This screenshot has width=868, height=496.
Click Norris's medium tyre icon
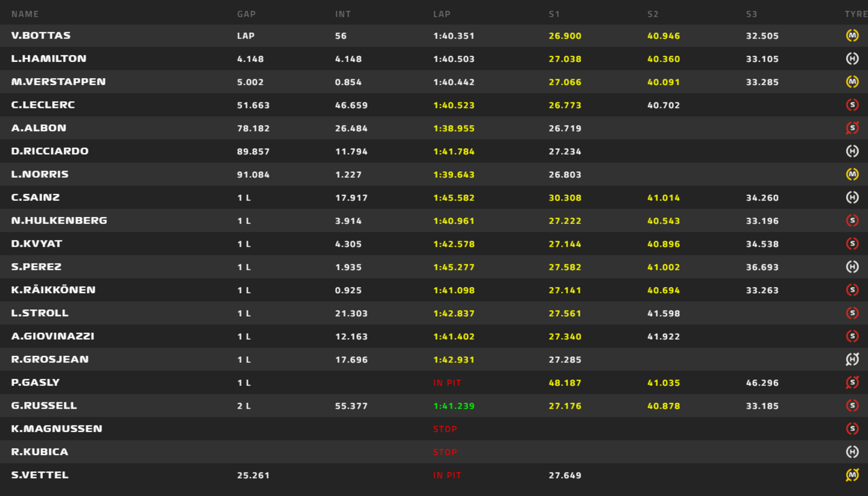click(852, 175)
